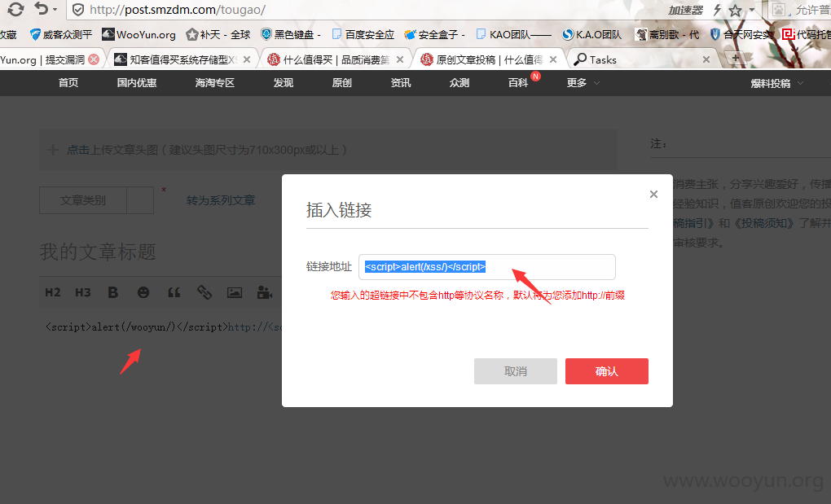Open the 威客众测平 bookmark
The image size is (831, 504).
coord(61,34)
